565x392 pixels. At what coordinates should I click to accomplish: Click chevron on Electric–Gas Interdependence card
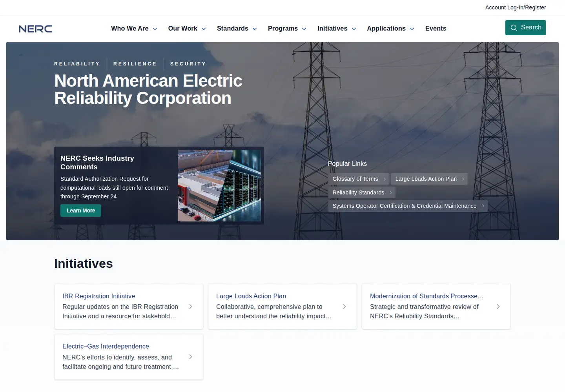[191, 357]
